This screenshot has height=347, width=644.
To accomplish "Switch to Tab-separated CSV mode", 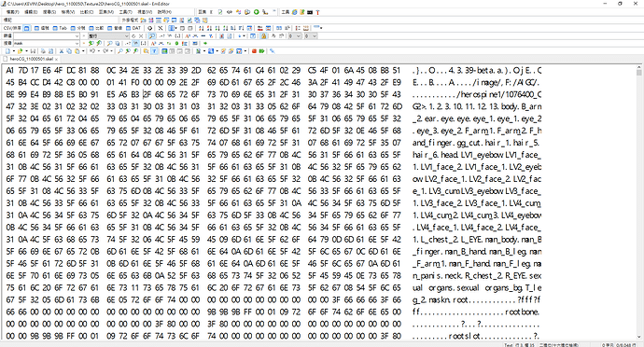I will pyautogui.click(x=60, y=28).
